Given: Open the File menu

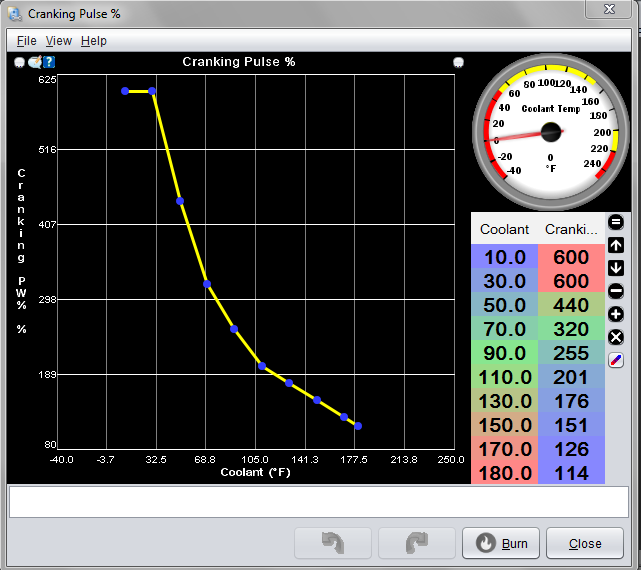Looking at the screenshot, I should click(26, 41).
